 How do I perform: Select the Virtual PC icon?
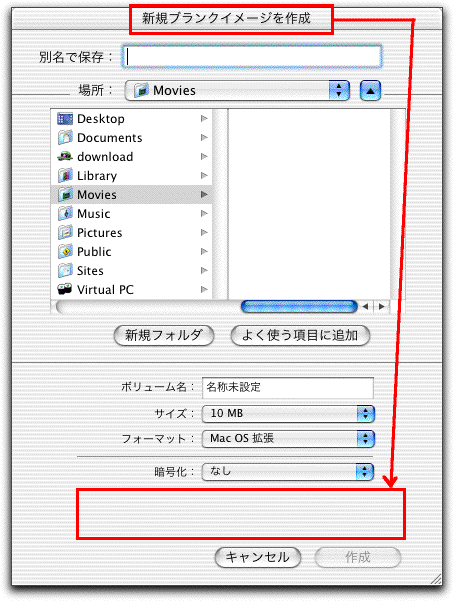coord(65,289)
